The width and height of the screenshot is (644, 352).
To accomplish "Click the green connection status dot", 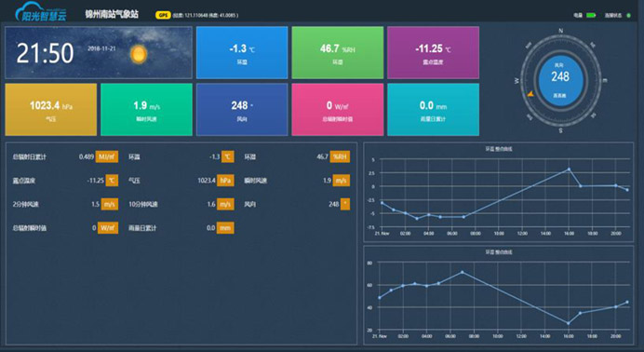I will (x=628, y=16).
